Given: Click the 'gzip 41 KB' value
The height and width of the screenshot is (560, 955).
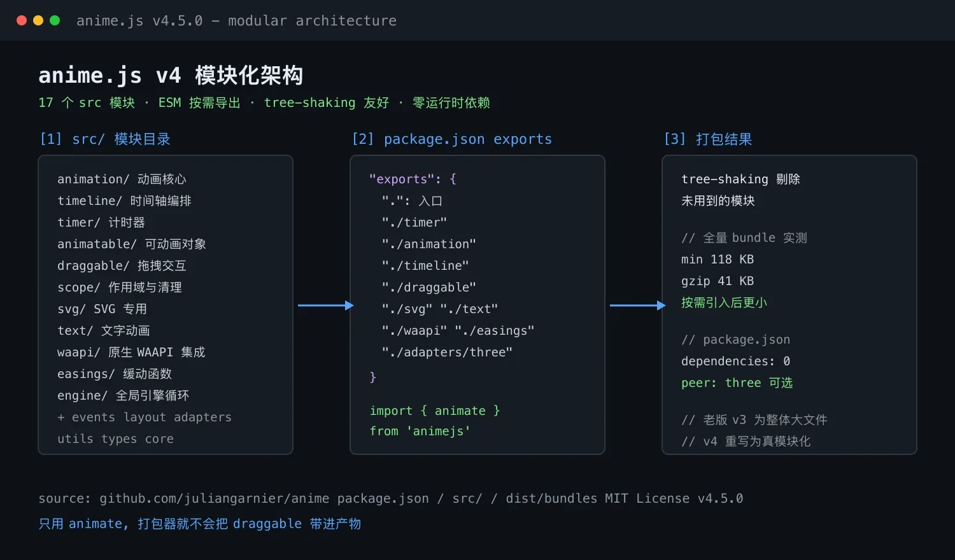Looking at the screenshot, I should (x=718, y=281).
